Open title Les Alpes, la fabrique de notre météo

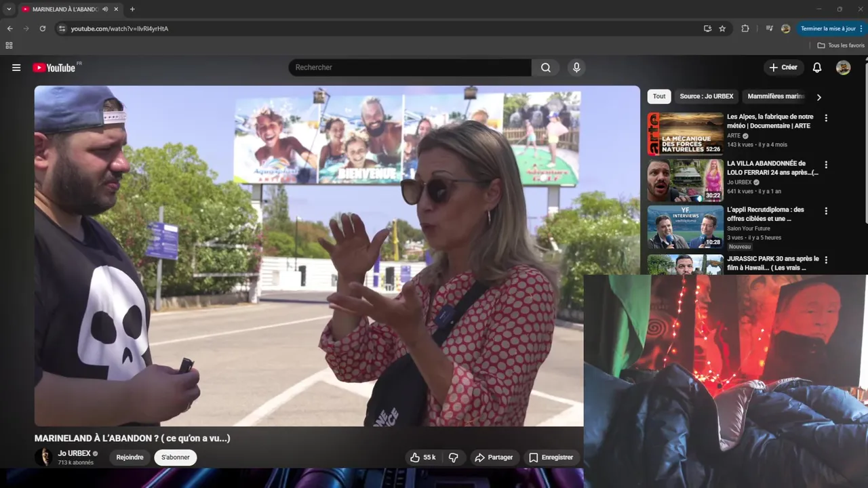click(770, 121)
